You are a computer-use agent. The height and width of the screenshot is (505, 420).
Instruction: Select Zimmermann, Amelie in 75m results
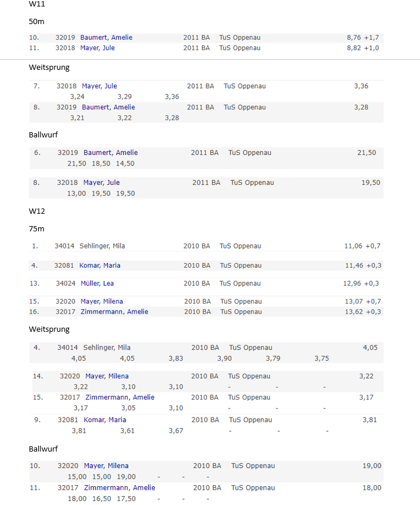[x=114, y=312]
